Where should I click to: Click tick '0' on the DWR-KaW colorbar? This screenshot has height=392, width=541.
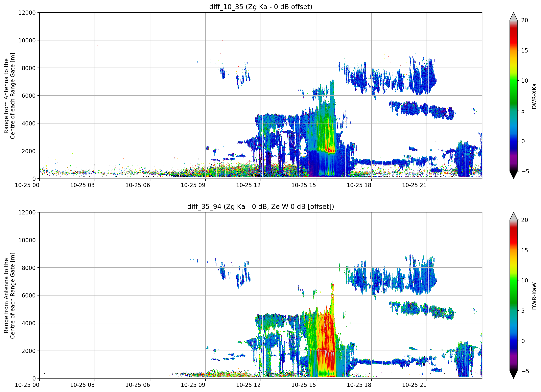pyautogui.click(x=523, y=341)
